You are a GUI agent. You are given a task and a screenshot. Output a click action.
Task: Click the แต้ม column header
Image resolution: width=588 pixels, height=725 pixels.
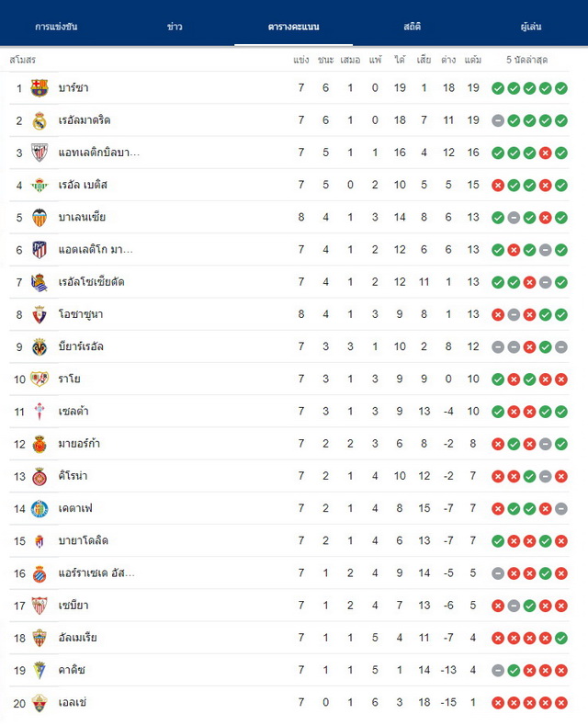pos(473,60)
